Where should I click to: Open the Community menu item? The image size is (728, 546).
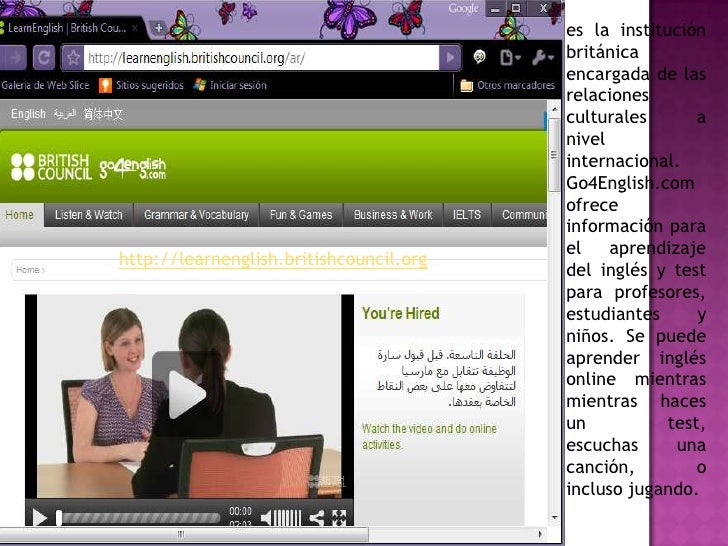coord(520,215)
